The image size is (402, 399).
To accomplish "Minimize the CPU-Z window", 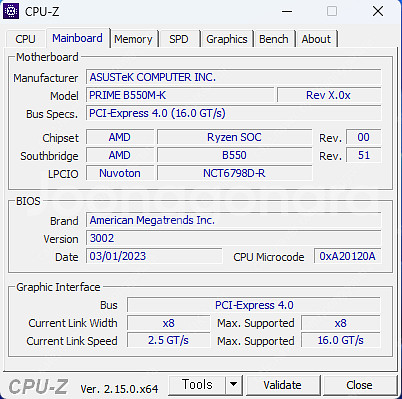I will coord(287,11).
